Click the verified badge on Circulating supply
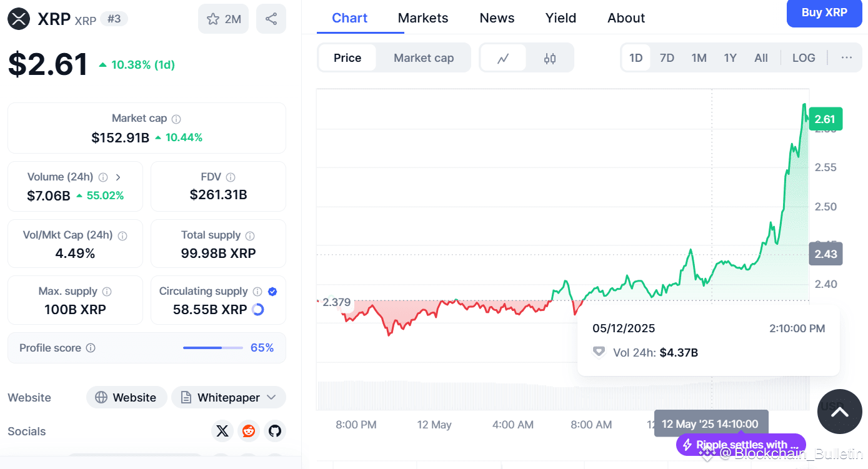 [x=272, y=291]
